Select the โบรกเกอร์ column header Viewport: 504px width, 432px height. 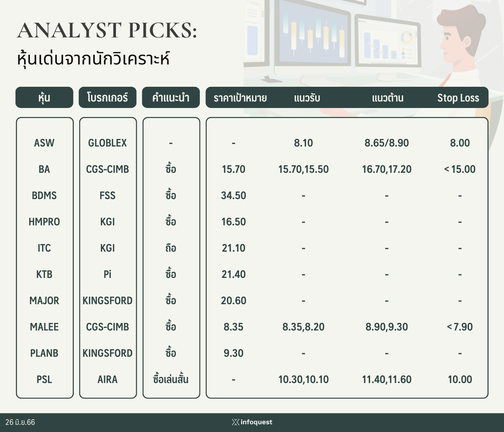coord(108,97)
